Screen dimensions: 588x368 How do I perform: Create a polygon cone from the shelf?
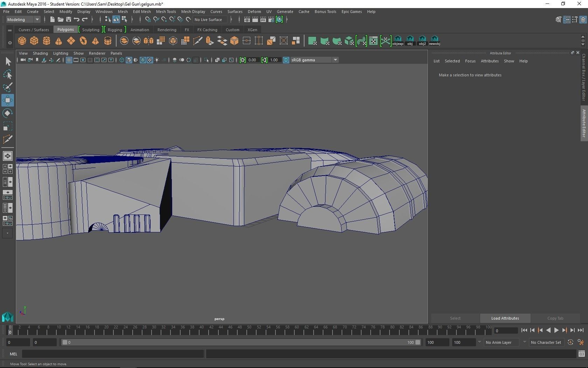tap(58, 41)
